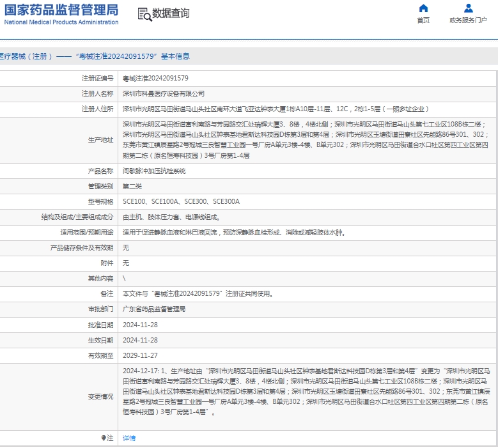The height and width of the screenshot is (448, 498).
Task: Click the 生效日期 value 2024-11-28
Action: pos(140,340)
